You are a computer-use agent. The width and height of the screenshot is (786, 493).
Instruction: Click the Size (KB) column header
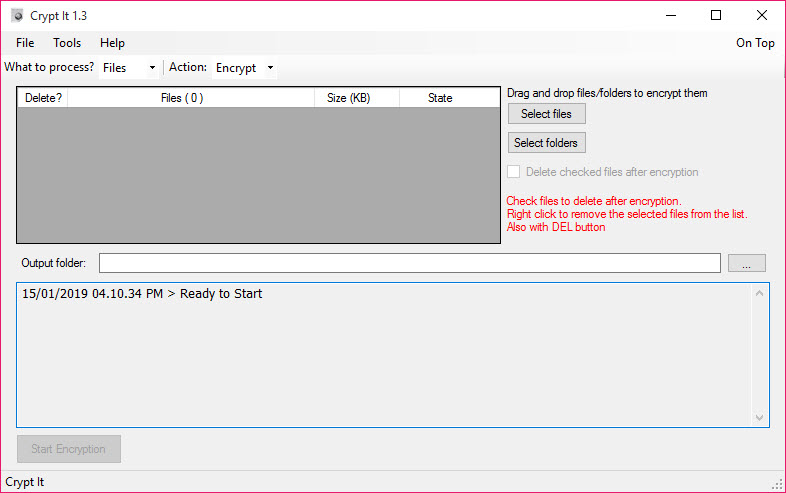357,98
